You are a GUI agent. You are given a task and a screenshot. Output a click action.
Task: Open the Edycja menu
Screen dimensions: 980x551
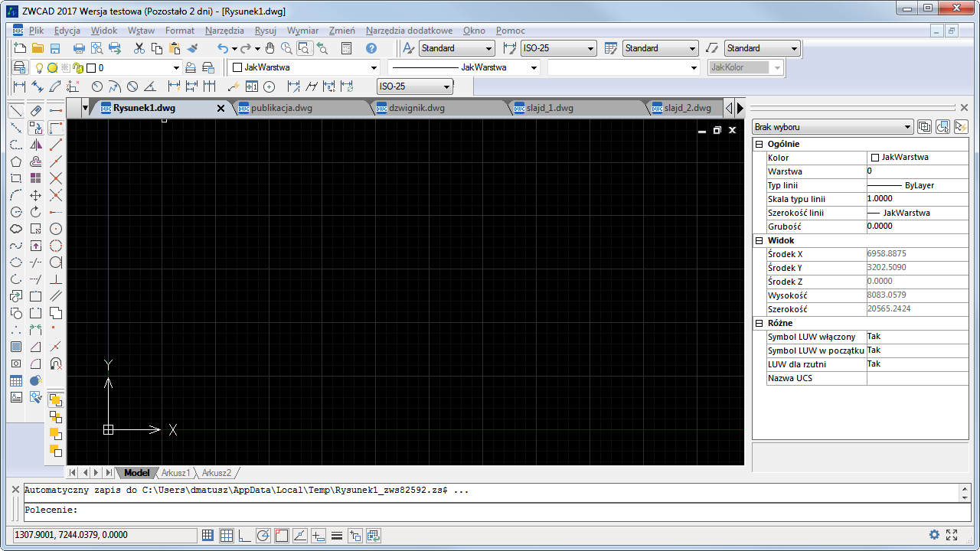click(x=67, y=31)
